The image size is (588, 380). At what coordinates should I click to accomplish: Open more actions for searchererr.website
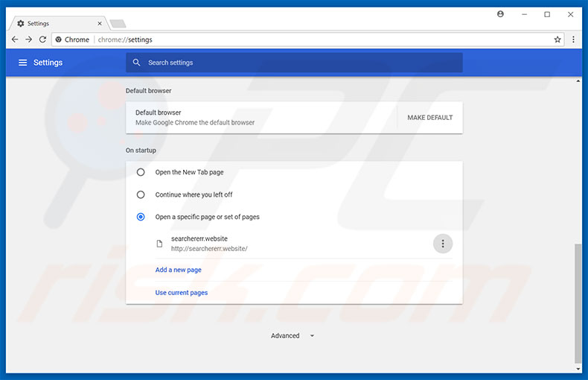click(x=443, y=244)
